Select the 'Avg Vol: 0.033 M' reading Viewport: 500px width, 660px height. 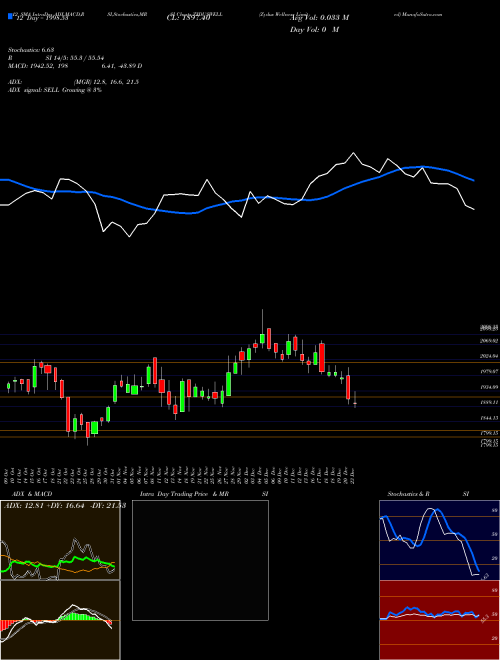[x=319, y=17]
